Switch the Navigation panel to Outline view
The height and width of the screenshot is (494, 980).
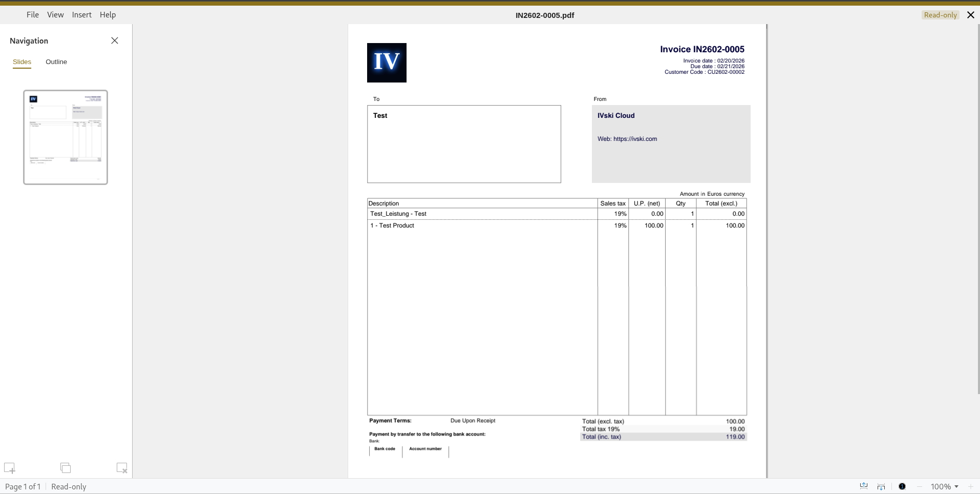(x=56, y=62)
